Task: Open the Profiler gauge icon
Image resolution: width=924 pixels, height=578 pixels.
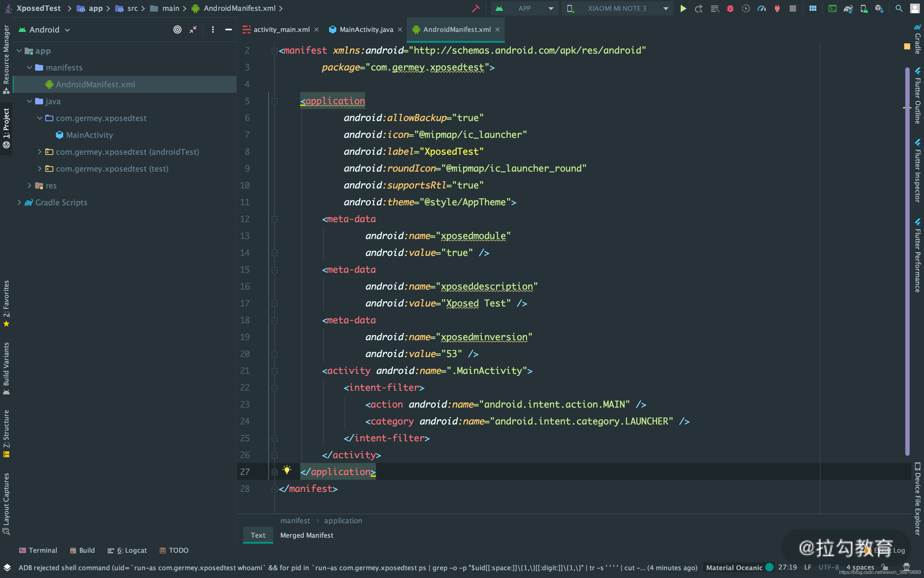Action: pos(761,8)
